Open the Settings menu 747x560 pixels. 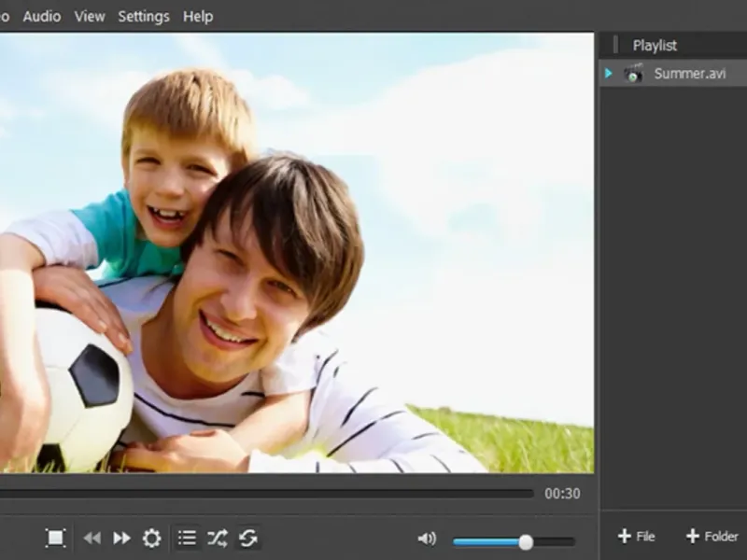[x=144, y=16]
